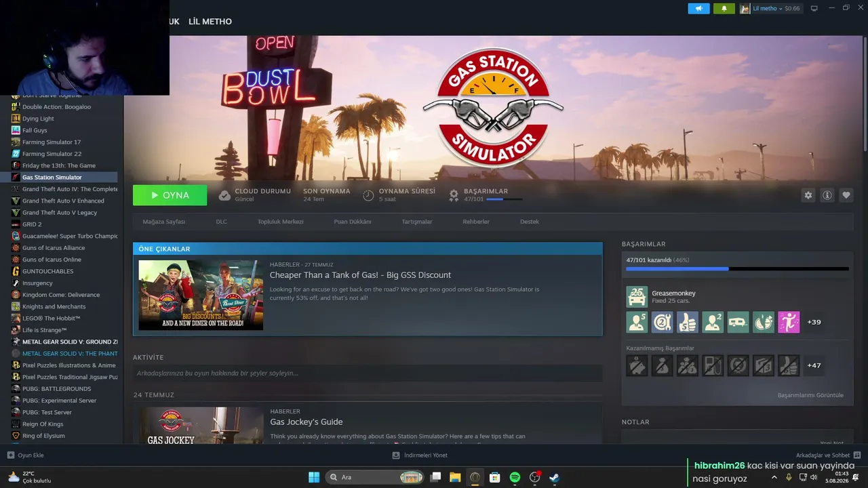
Task: Go to Topluluk Merkezi tab
Action: pos(281,222)
